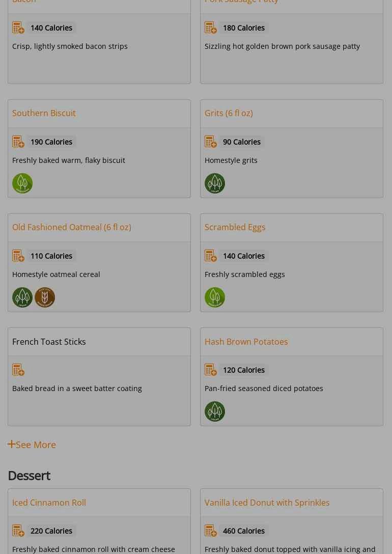The width and height of the screenshot is (392, 554).
Task: Add Southern Biscuit via its calculator icon
Action: [18, 142]
